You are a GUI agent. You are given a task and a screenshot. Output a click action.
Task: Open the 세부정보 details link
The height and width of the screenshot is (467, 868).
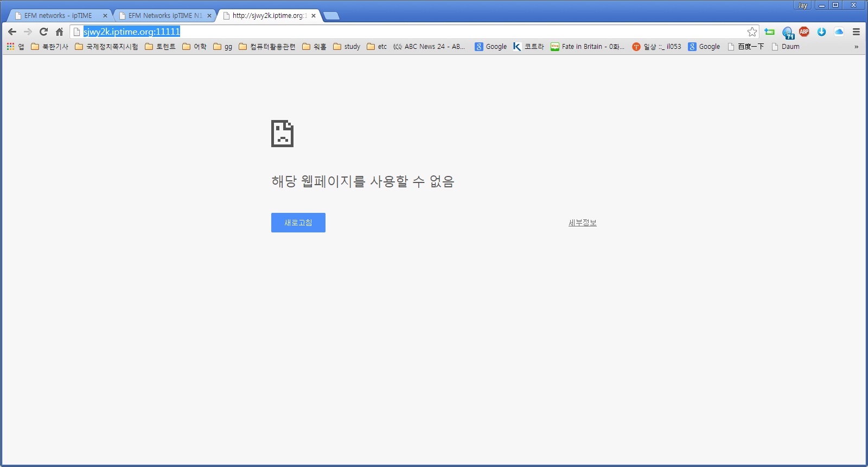(x=583, y=223)
